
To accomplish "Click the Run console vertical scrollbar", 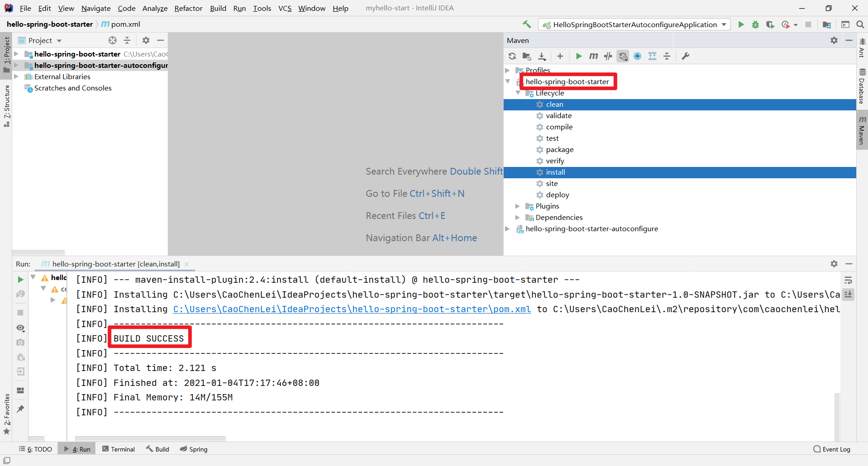I will click(837, 416).
